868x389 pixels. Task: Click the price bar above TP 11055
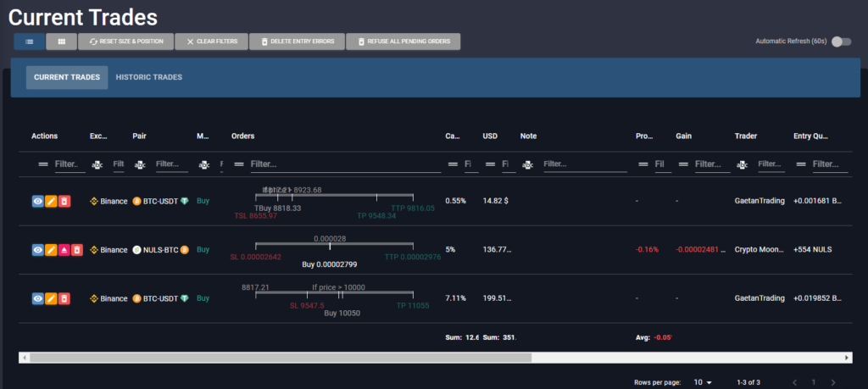(334, 292)
